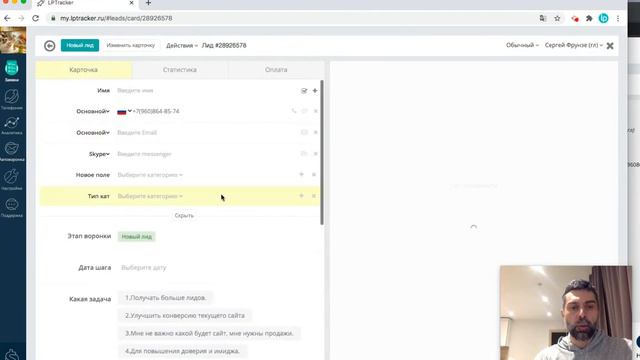This screenshot has width=640, height=360.
Task: Open Новое поле category dropdown
Action: tap(150, 175)
